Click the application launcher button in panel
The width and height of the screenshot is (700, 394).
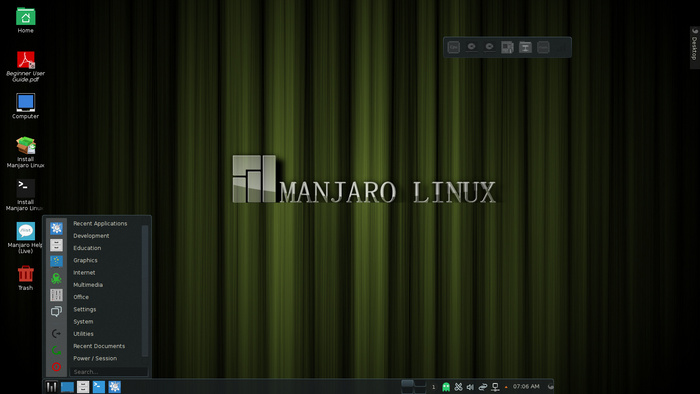pos(51,386)
